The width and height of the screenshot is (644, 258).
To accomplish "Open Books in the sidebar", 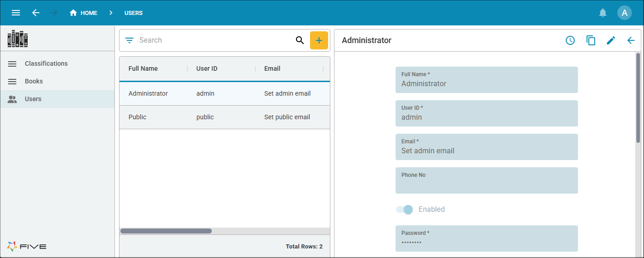I will pyautogui.click(x=57, y=82).
